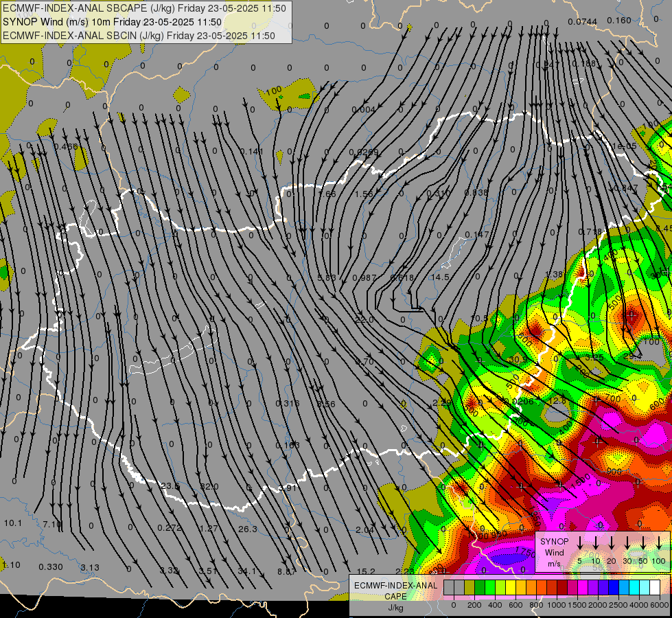This screenshot has width=672, height=618.
Task: Click the 26.3 value on the map
Action: pyautogui.click(x=248, y=529)
